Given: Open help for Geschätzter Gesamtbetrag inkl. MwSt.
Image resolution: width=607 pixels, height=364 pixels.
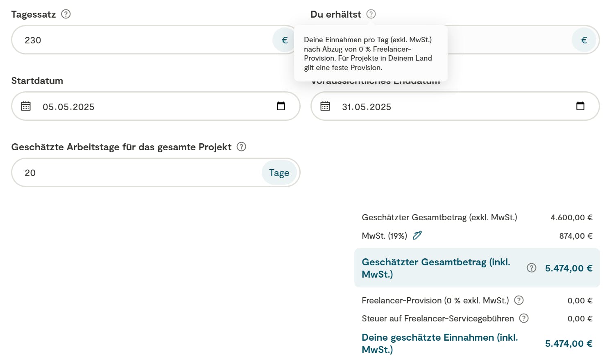Looking at the screenshot, I should [x=532, y=268].
